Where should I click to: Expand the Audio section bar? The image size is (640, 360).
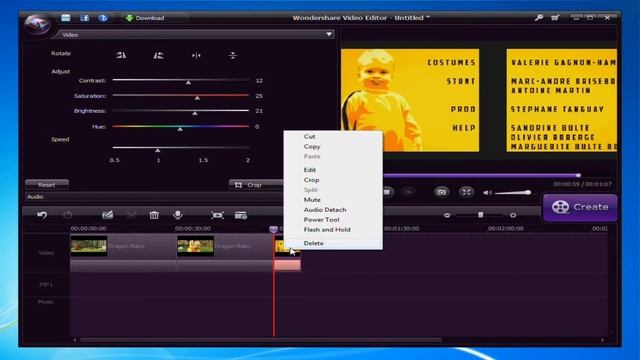click(x=153, y=197)
